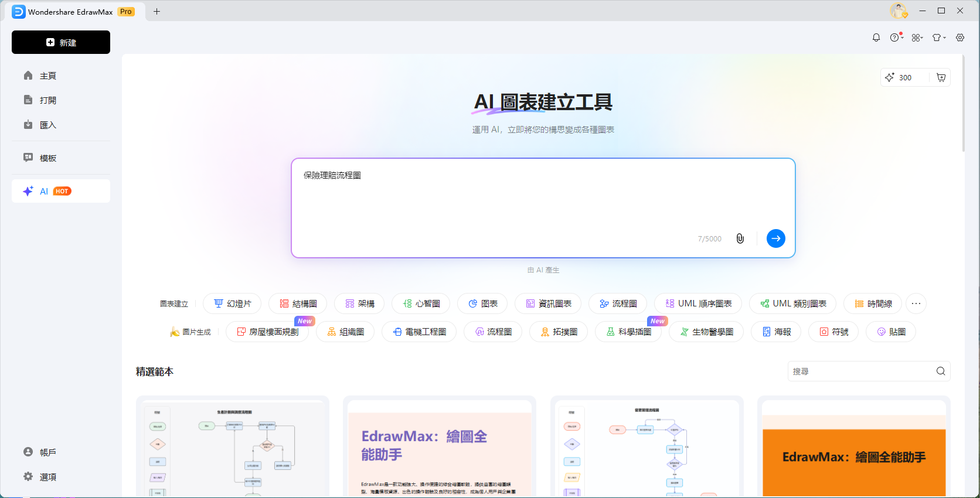Choose the 心智圖 mind map chip
The image size is (980, 498).
pyautogui.click(x=421, y=303)
